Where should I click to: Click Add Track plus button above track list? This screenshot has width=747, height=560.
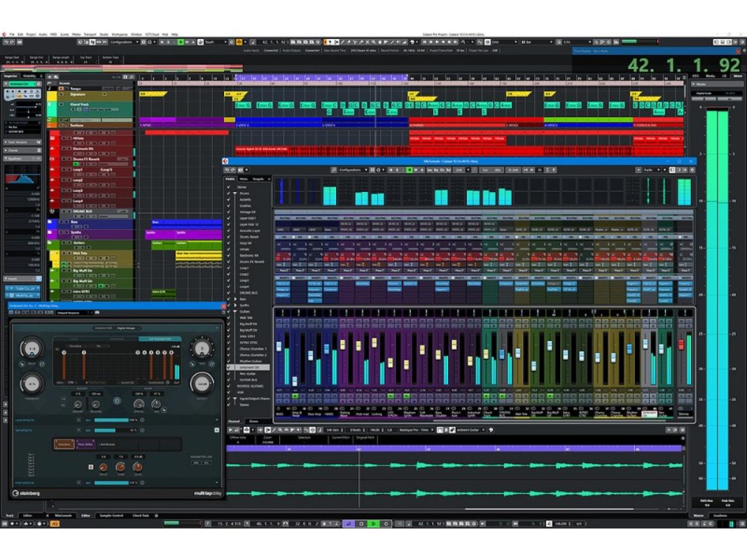tap(50, 76)
